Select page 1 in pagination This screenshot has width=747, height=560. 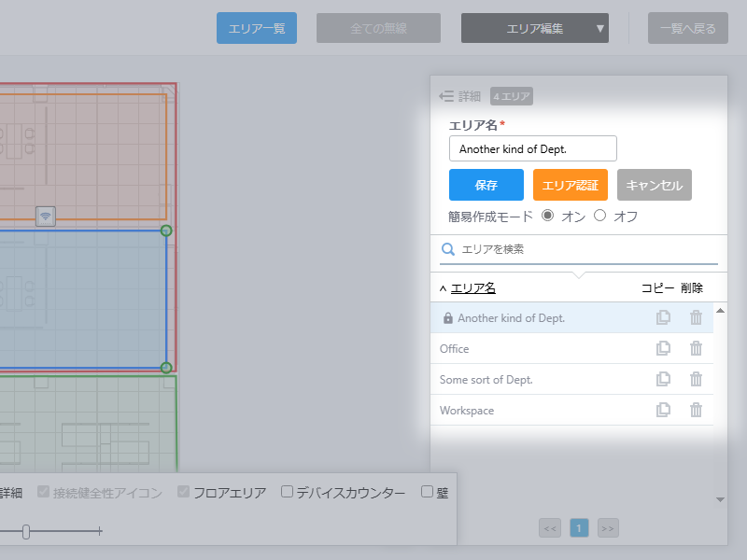coord(579,528)
